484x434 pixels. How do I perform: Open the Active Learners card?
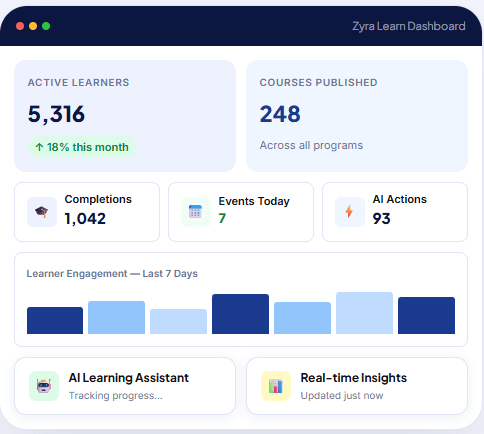125,116
